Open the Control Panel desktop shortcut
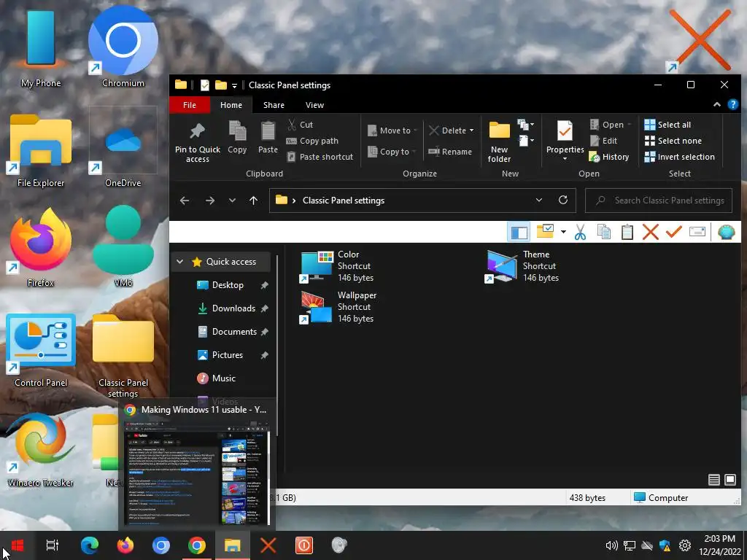 point(41,351)
